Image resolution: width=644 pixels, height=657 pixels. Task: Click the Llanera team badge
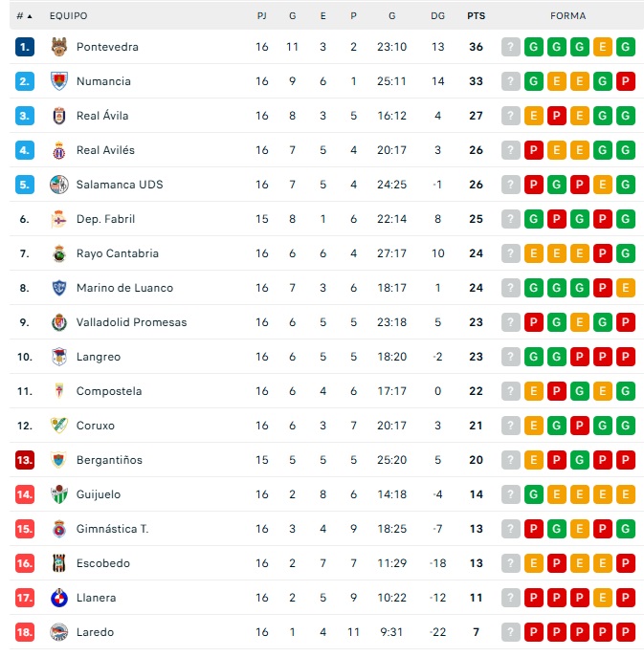pos(59,598)
